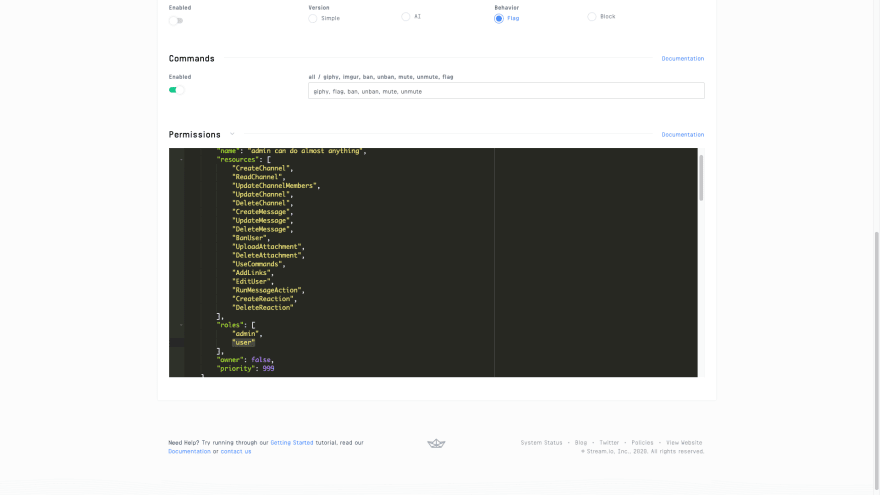The image size is (880, 495).
Task: Choose the Flag behavior radio button
Action: pos(499,19)
